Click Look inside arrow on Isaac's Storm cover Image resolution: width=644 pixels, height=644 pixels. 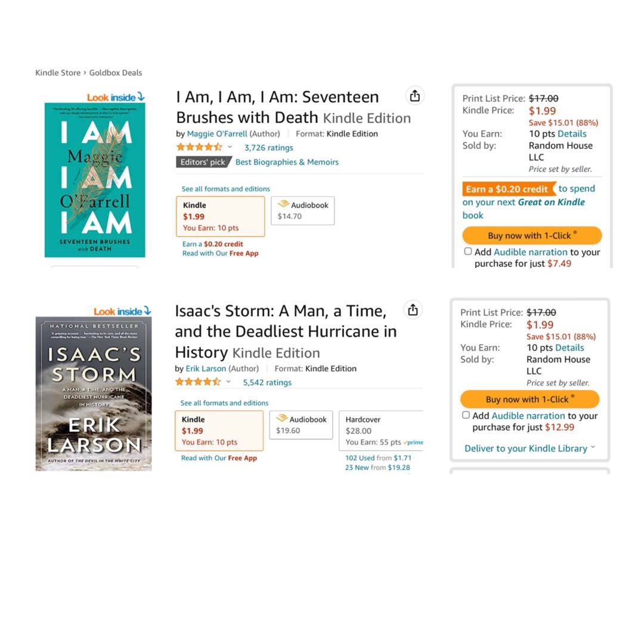coord(147,311)
